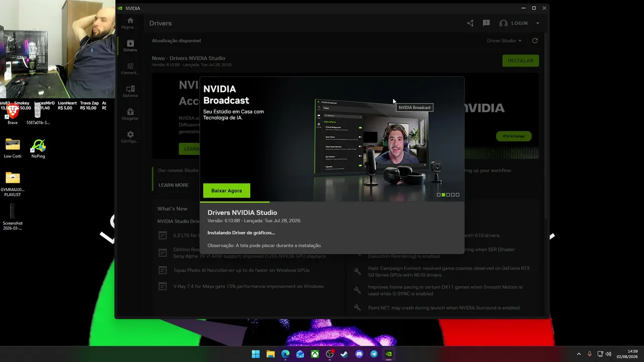Image resolution: width=644 pixels, height=362 pixels.
Task: Click the Paint.NET may crash fix entry
Action: click(444, 308)
